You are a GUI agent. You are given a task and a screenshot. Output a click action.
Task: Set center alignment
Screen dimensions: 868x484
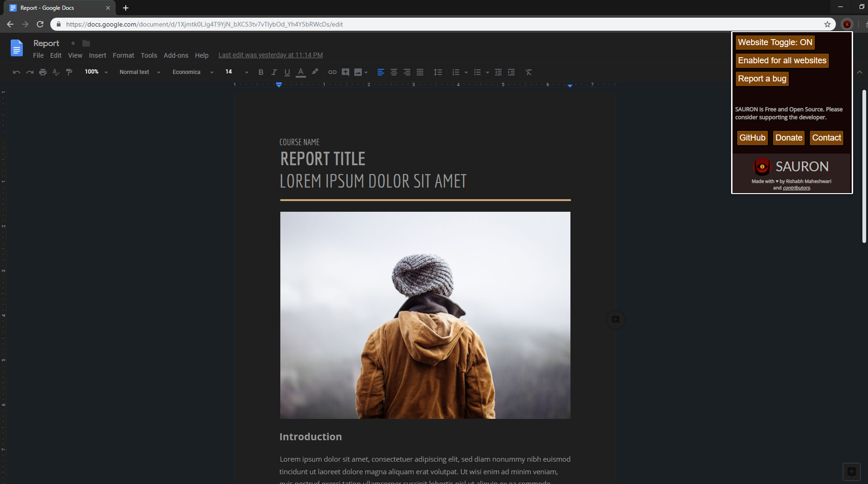coord(393,72)
